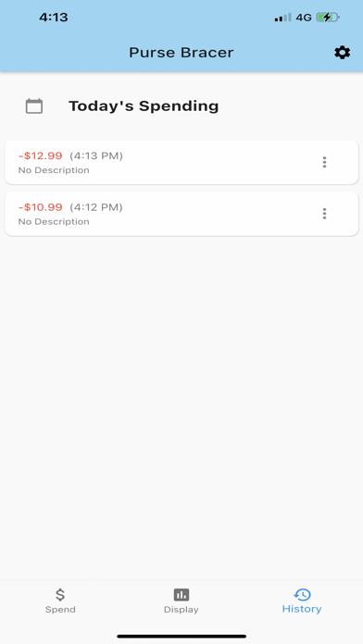
Task: Open more options for the -$10.99 entry
Action: pos(324,214)
